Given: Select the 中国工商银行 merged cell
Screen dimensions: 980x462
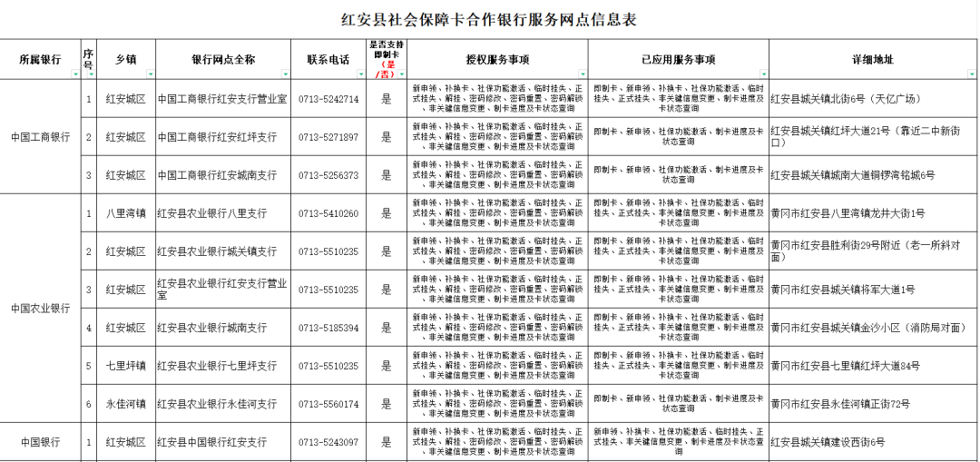Looking at the screenshot, I should point(41,136).
